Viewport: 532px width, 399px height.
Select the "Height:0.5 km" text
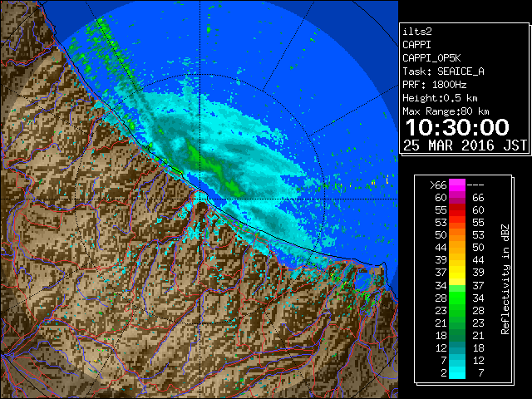pos(440,98)
